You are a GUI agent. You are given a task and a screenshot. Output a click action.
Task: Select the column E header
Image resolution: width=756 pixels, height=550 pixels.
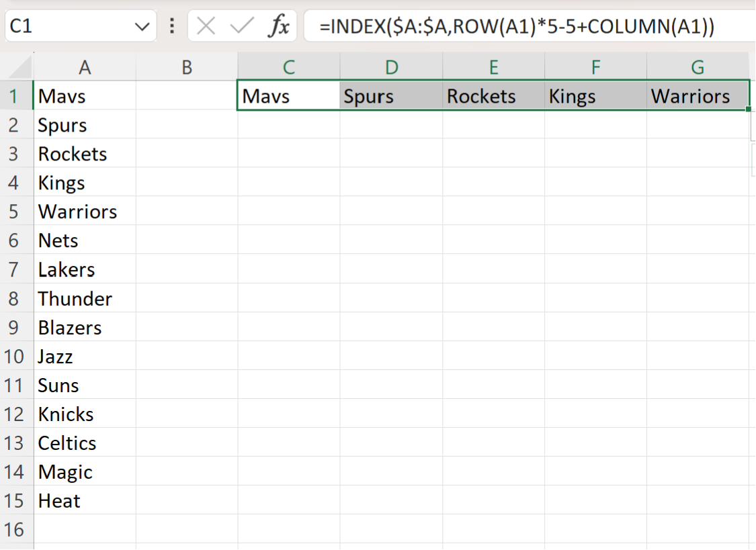coord(494,67)
